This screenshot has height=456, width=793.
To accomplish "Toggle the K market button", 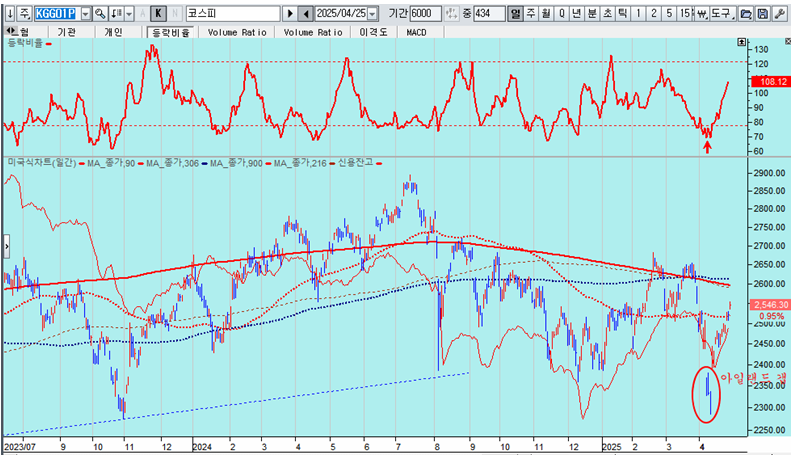I will click(157, 14).
